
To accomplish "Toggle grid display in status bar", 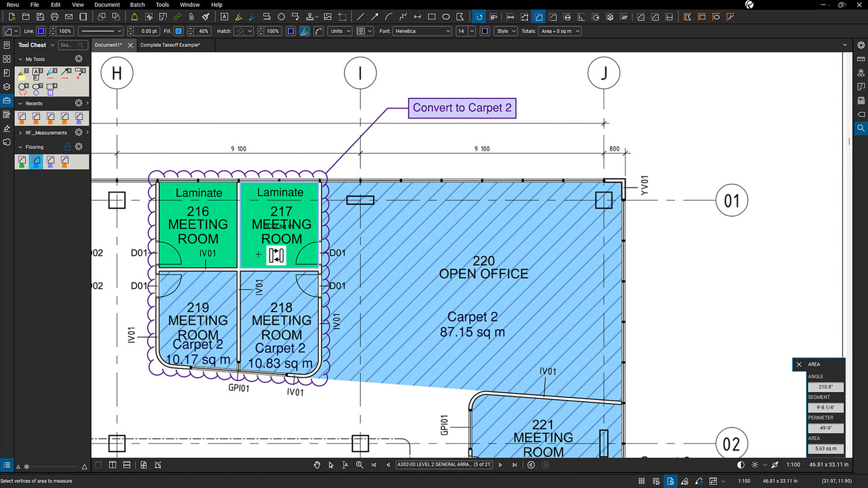I will pyautogui.click(x=642, y=481).
